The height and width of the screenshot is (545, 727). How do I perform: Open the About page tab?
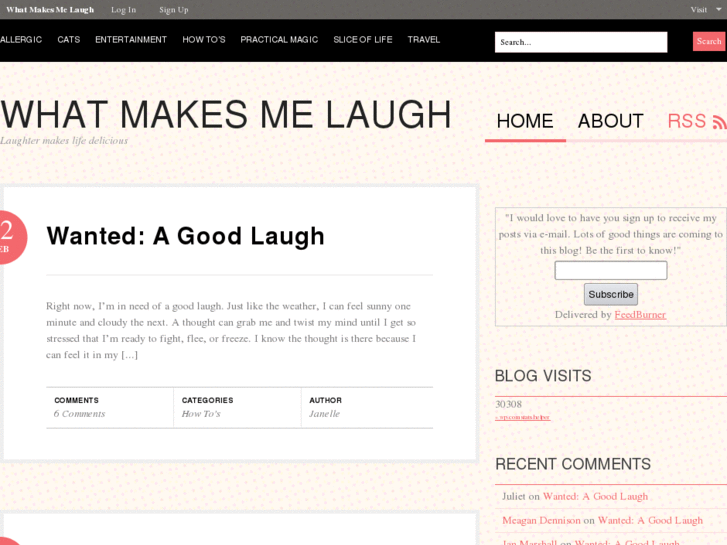coord(610,122)
